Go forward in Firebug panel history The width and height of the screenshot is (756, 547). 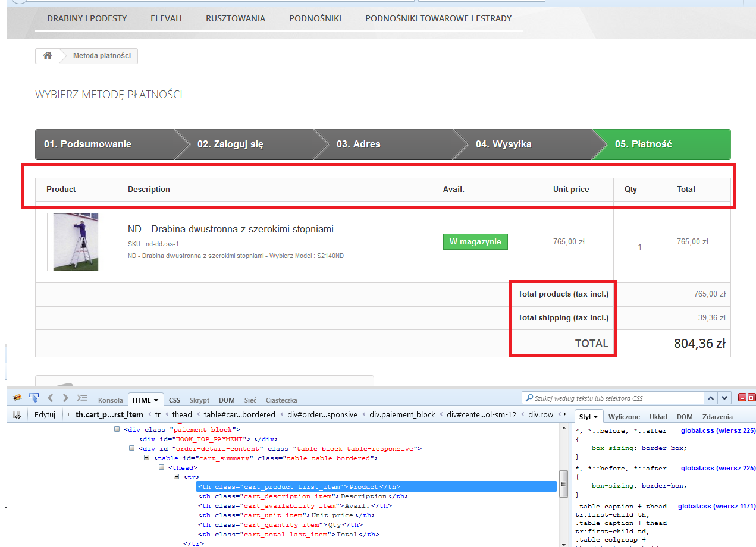coord(65,398)
